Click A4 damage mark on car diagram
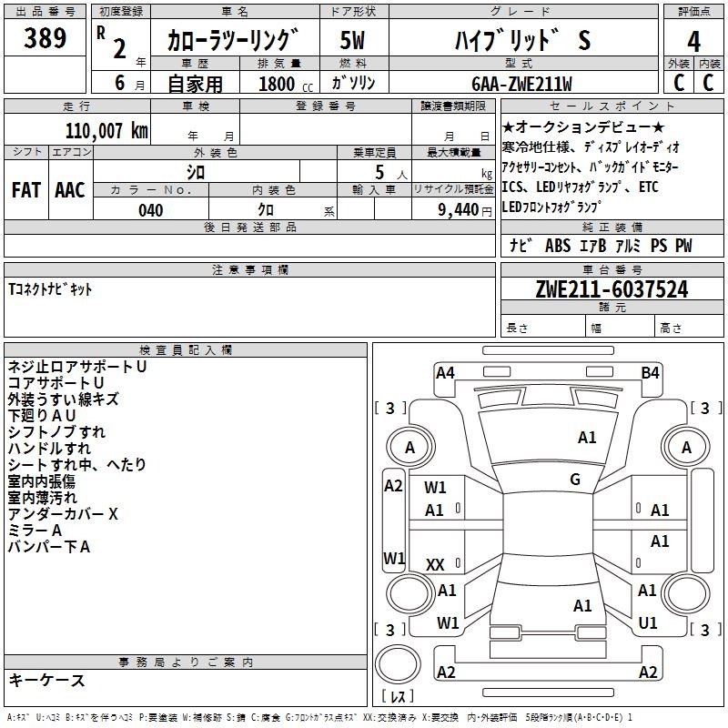728x728 pixels. pyautogui.click(x=445, y=373)
